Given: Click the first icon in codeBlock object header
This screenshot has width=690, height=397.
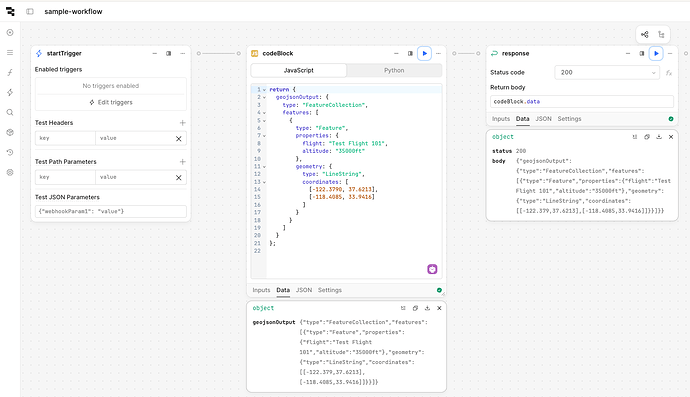Looking at the screenshot, I should (x=403, y=308).
